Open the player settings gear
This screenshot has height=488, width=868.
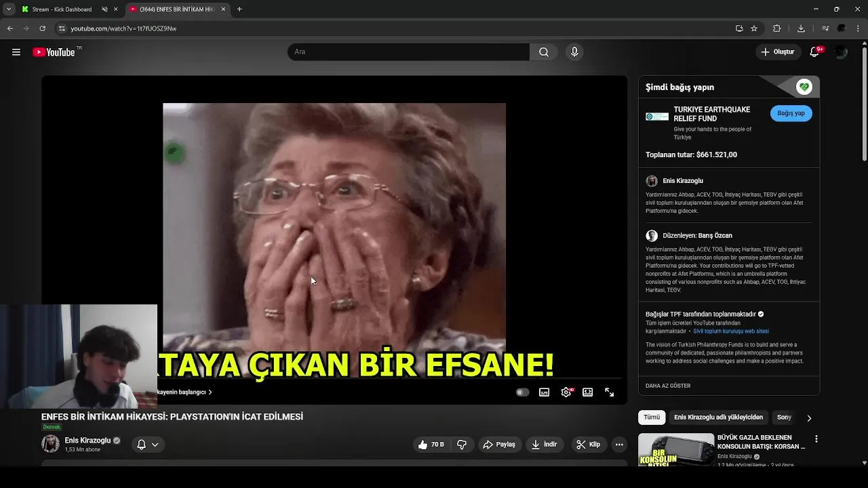click(566, 392)
